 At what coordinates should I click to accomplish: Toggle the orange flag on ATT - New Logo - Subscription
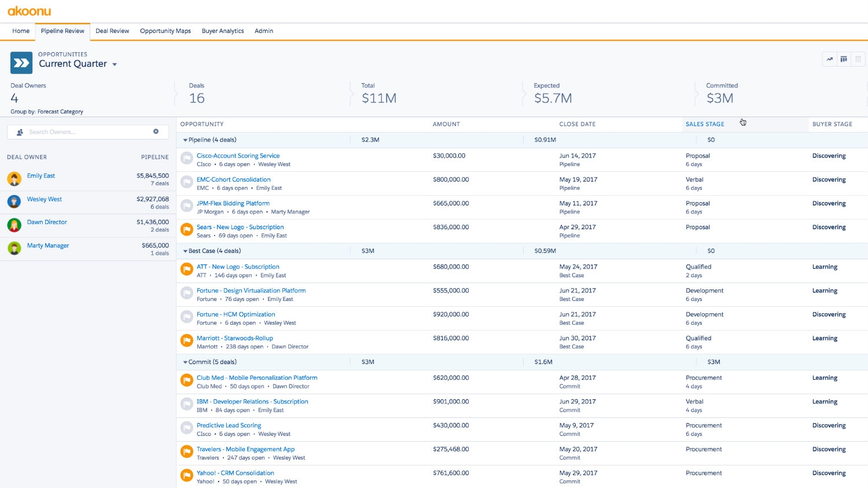point(186,269)
